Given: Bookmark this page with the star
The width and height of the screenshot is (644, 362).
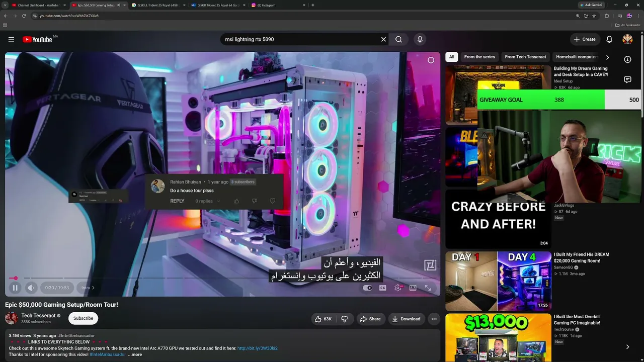Looking at the screenshot, I should click(594, 16).
